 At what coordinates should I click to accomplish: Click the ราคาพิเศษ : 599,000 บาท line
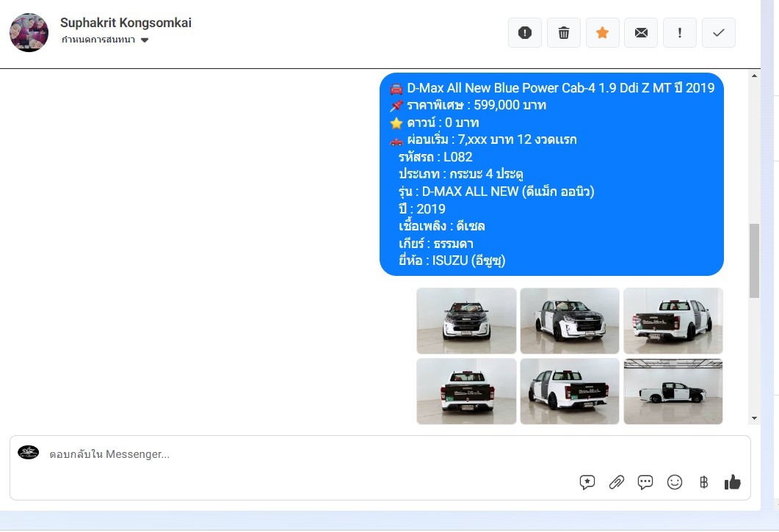[x=468, y=106]
